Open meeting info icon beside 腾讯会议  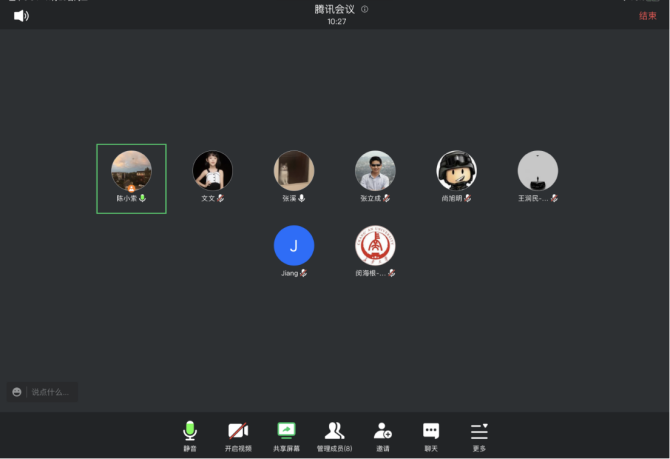tap(365, 9)
